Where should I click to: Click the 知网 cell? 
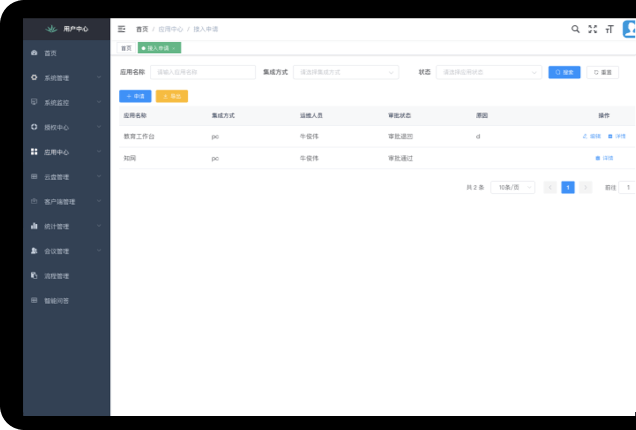tap(130, 158)
